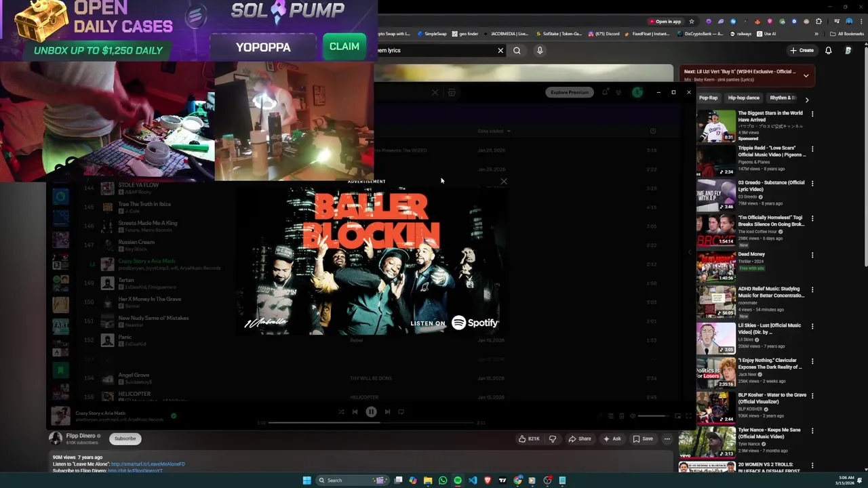Open the Spotify green profile avatar
868x488 pixels.
point(637,92)
